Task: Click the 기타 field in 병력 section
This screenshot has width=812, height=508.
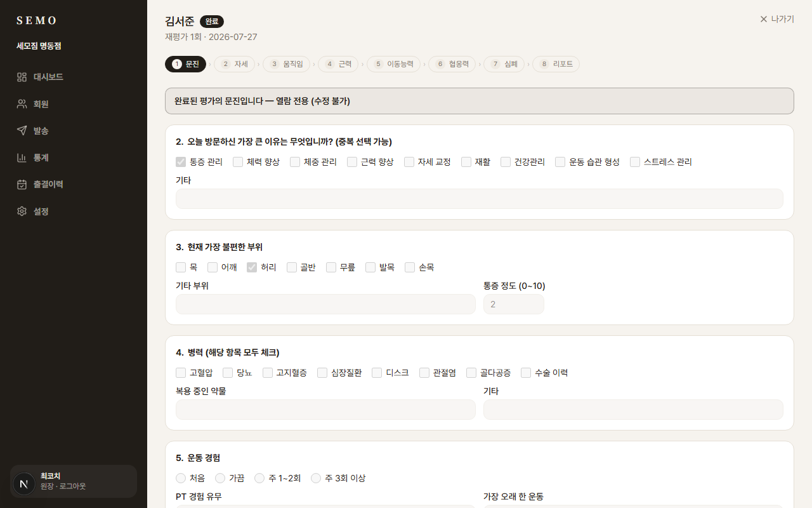Action: [633, 410]
